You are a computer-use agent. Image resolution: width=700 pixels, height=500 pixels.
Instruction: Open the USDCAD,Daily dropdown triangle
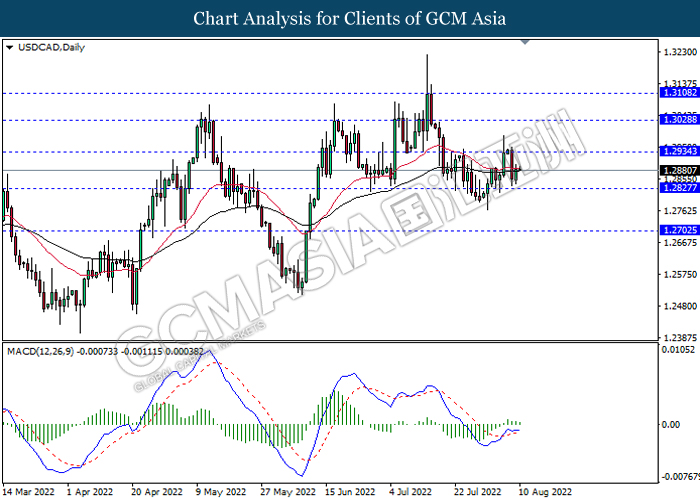pyautogui.click(x=10, y=47)
